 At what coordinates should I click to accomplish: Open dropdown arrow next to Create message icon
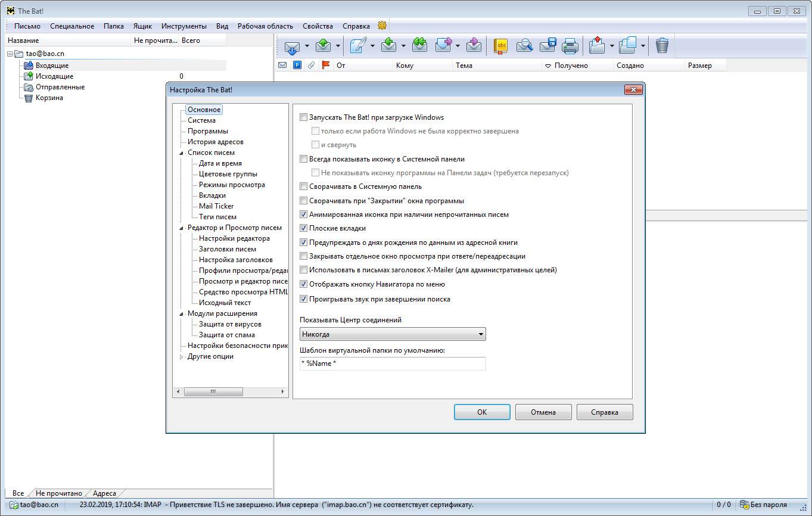372,46
